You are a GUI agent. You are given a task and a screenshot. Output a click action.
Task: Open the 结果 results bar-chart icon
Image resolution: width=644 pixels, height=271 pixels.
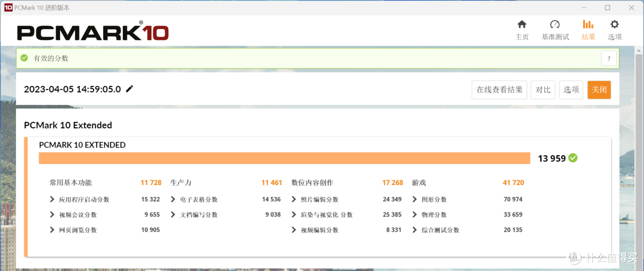(x=588, y=24)
